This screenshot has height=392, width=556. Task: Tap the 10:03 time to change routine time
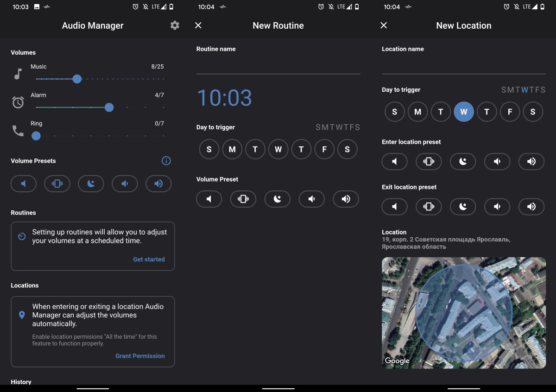[224, 98]
